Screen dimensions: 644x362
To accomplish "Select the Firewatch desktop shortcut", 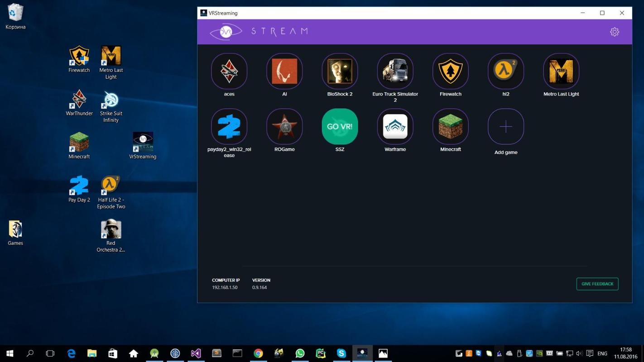I will click(79, 59).
